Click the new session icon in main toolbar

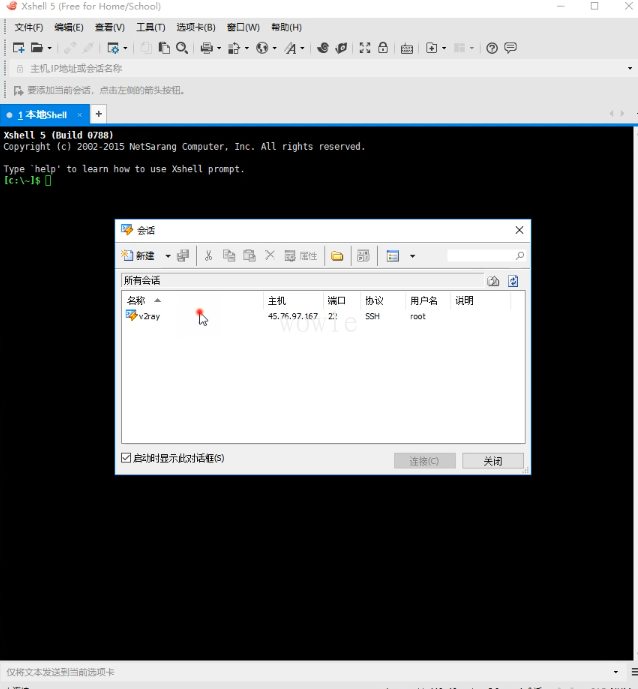click(18, 48)
